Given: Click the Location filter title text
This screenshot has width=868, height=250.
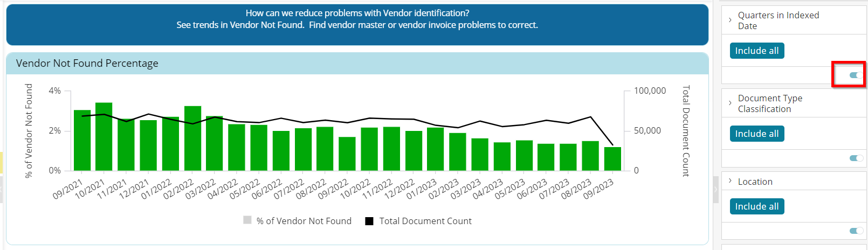Looking at the screenshot, I should (755, 182).
